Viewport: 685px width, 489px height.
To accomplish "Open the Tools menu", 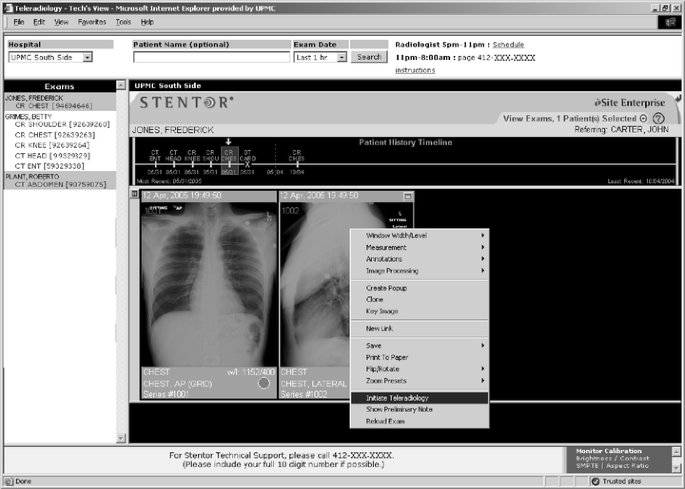I will (123, 22).
